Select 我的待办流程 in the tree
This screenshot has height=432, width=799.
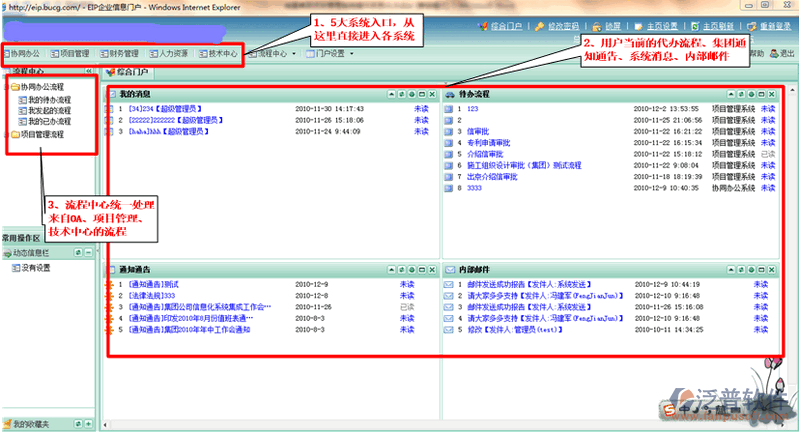pyautogui.click(x=49, y=100)
